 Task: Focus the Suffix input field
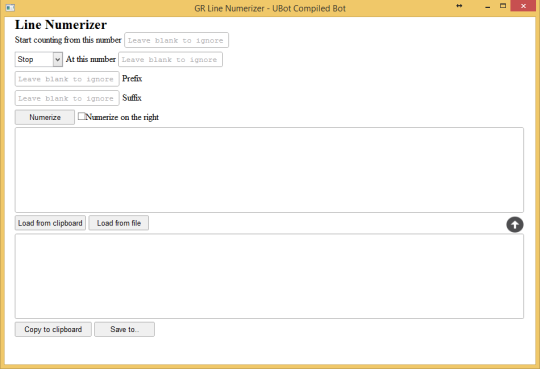pos(67,98)
